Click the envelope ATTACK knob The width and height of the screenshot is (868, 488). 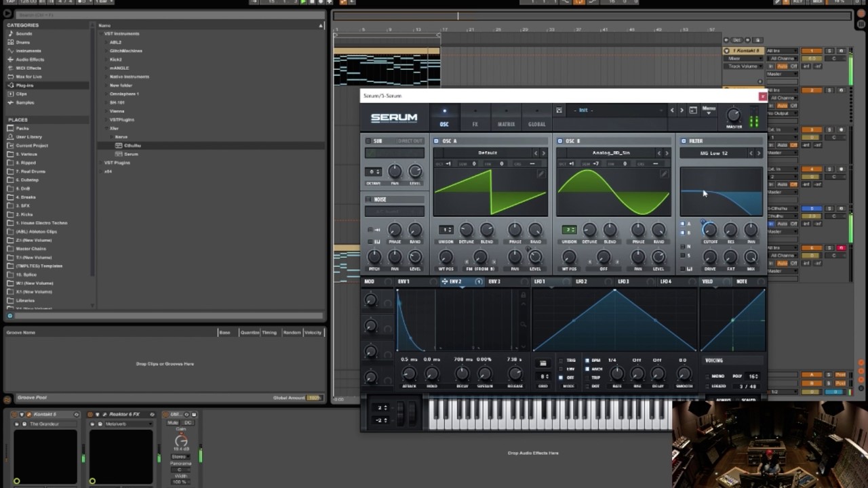[409, 373]
